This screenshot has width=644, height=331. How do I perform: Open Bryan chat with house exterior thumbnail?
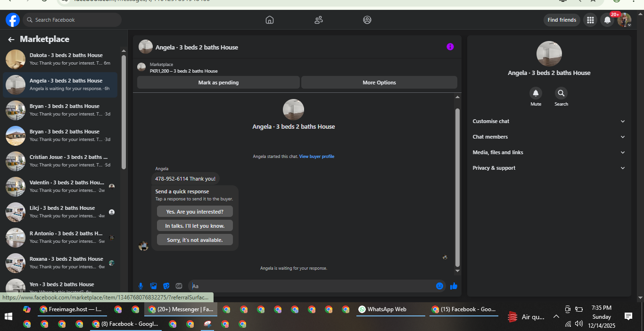60,136
